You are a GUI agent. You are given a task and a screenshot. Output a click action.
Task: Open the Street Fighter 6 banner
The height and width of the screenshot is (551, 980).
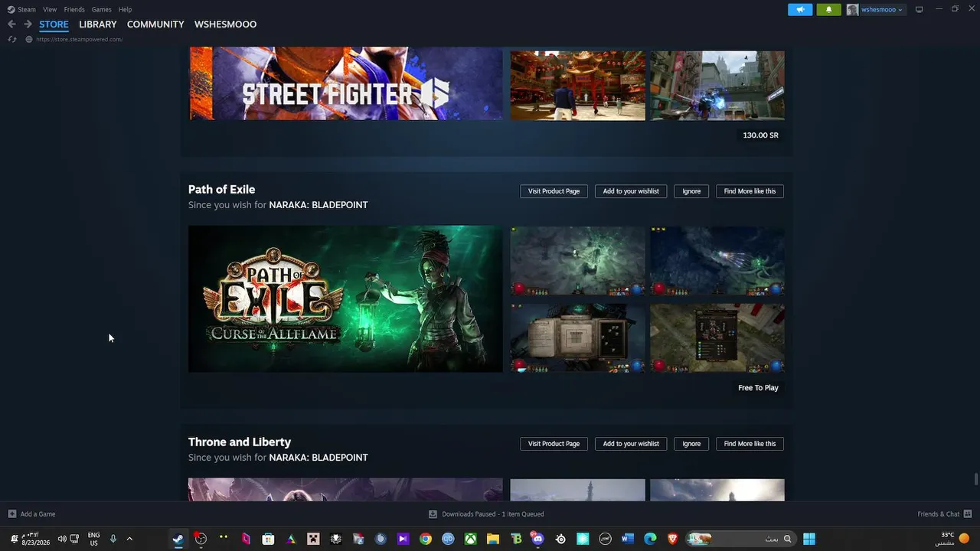pyautogui.click(x=345, y=84)
